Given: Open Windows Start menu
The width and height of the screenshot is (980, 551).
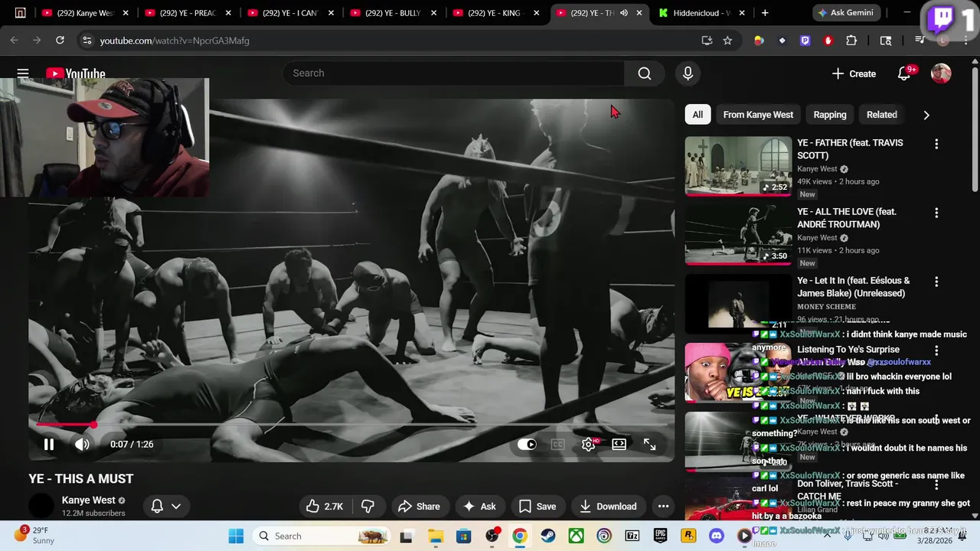Looking at the screenshot, I should (236, 536).
